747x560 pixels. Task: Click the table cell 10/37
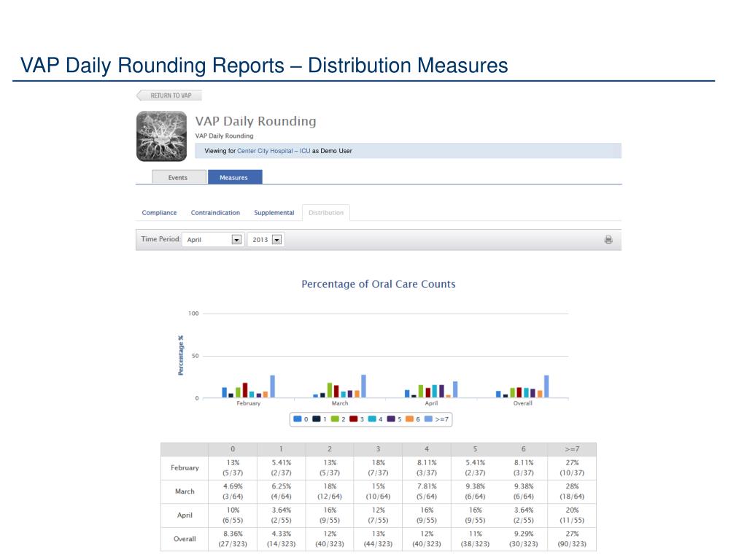tap(572, 467)
